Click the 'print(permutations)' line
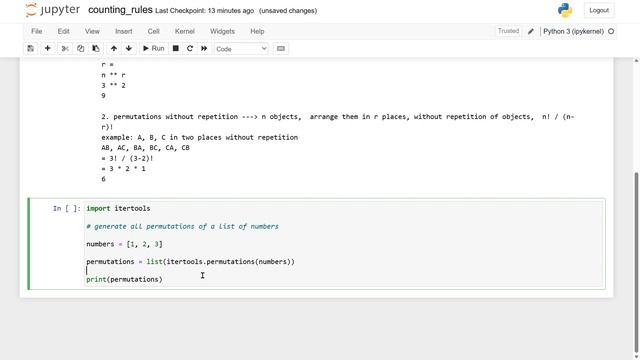 point(124,280)
